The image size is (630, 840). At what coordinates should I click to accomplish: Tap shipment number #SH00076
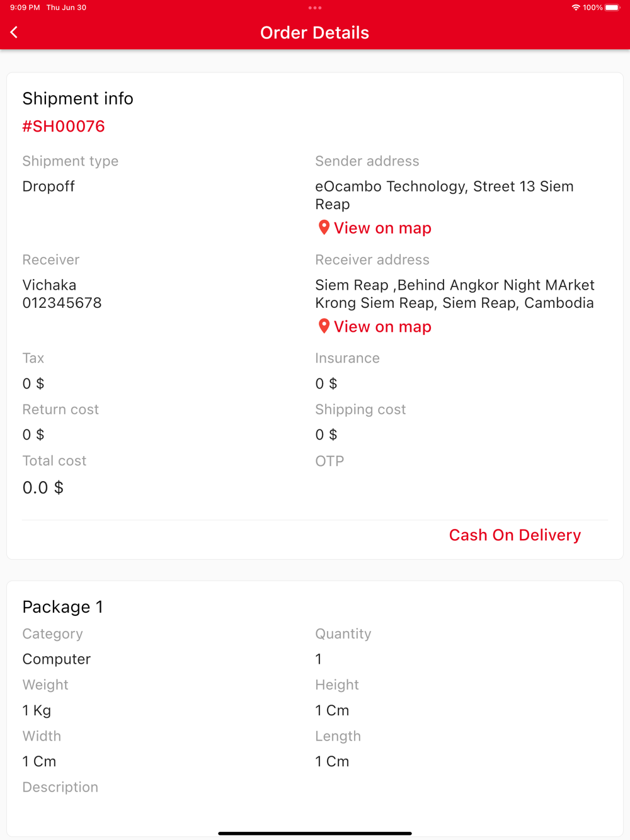64,127
